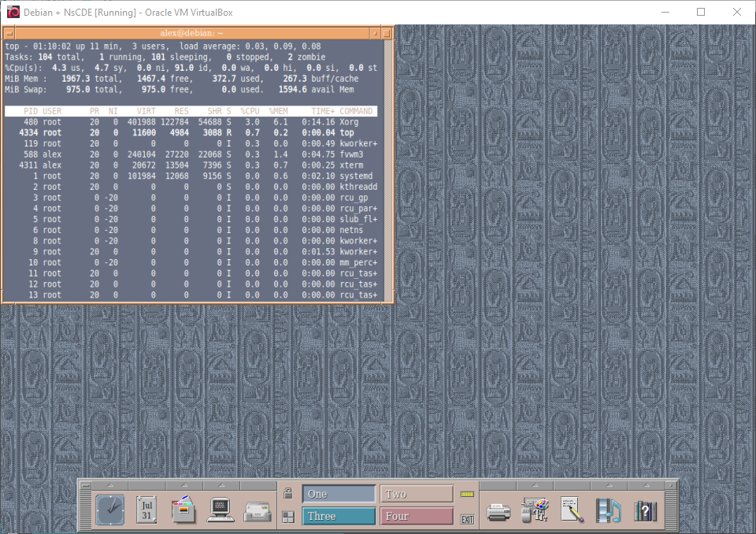Viewport: 756px width, 534px height.
Task: Launch the text editor notepad-and-pencil icon
Action: pyautogui.click(x=572, y=510)
